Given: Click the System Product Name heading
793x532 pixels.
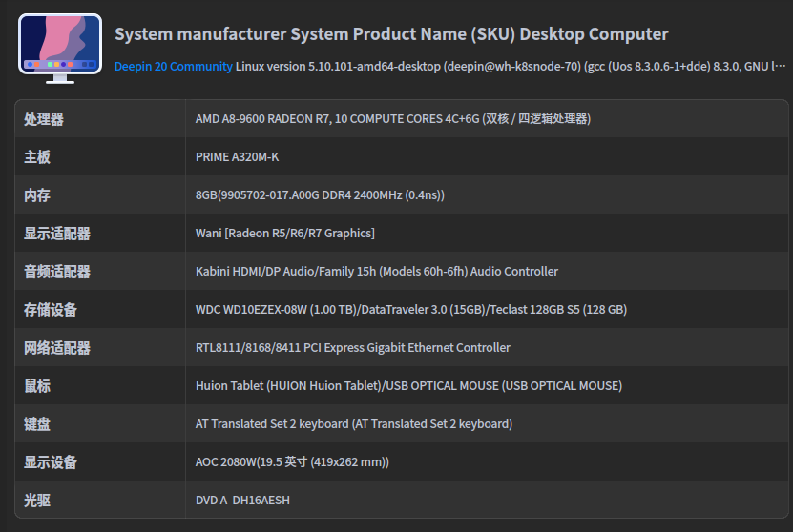Looking at the screenshot, I should (x=391, y=34).
